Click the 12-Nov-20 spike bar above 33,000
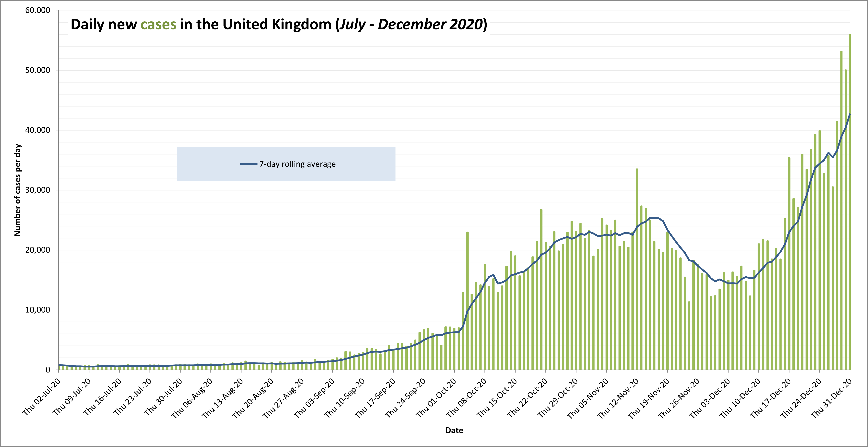 point(637,269)
